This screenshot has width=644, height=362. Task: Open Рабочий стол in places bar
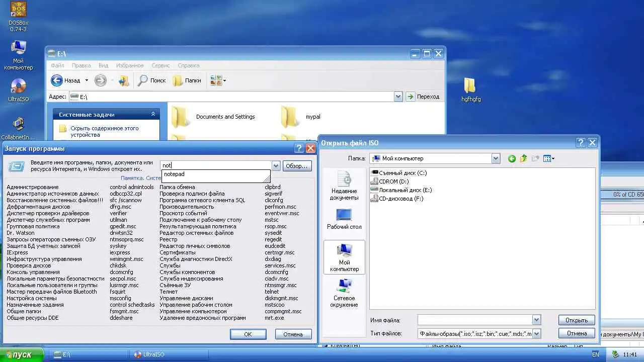point(344,219)
